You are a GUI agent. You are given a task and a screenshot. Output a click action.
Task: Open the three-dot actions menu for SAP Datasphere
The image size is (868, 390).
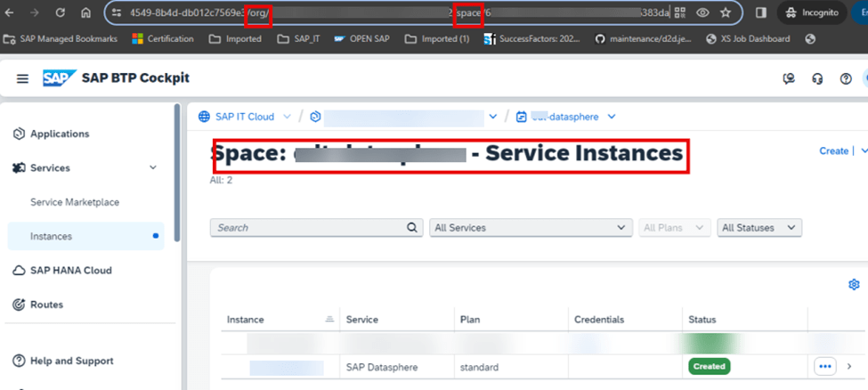click(824, 366)
